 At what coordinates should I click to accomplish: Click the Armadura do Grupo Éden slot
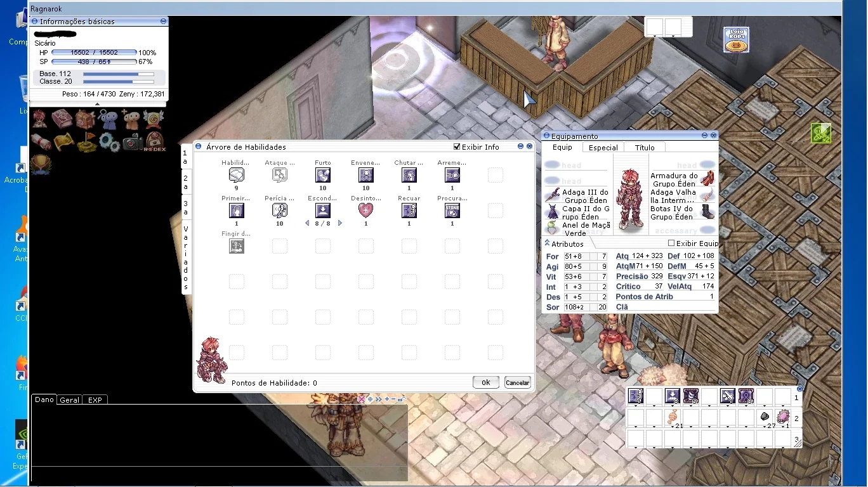point(682,179)
